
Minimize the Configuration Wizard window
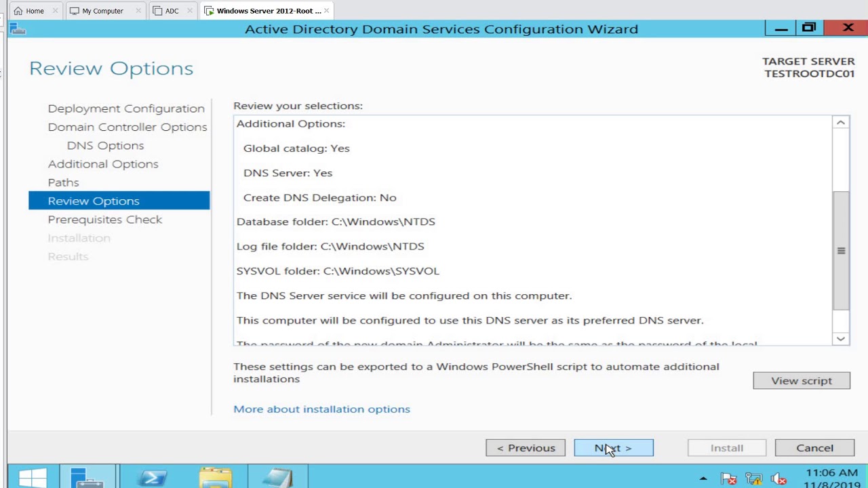click(781, 28)
